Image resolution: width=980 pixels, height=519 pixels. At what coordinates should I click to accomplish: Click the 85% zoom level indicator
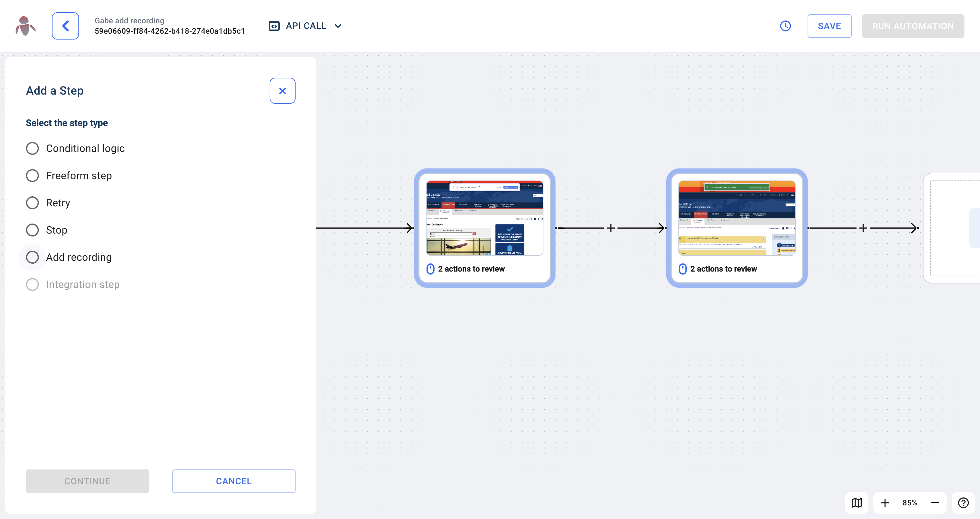[x=910, y=503]
